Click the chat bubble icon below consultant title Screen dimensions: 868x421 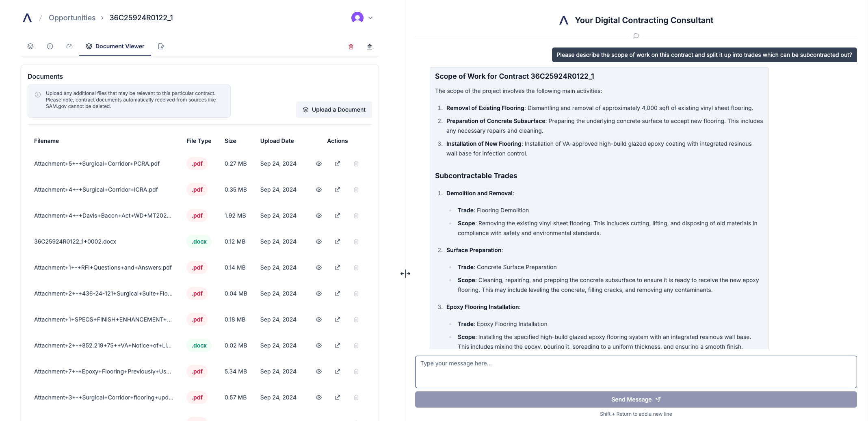point(636,36)
